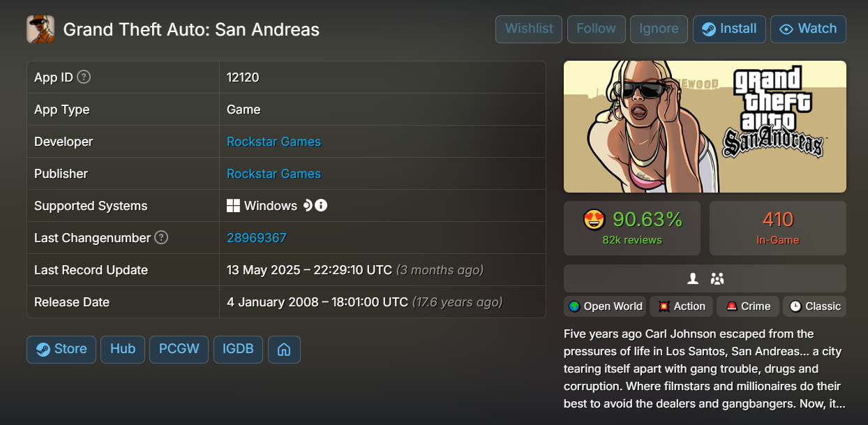
Task: Click the game avatar icon beside title
Action: coord(40,29)
